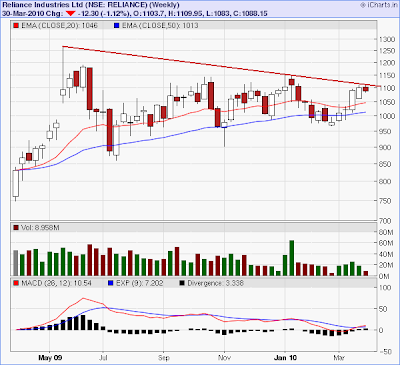
Task: Click the blue EMA 50 legend swatch
Action: pyautogui.click(x=116, y=25)
